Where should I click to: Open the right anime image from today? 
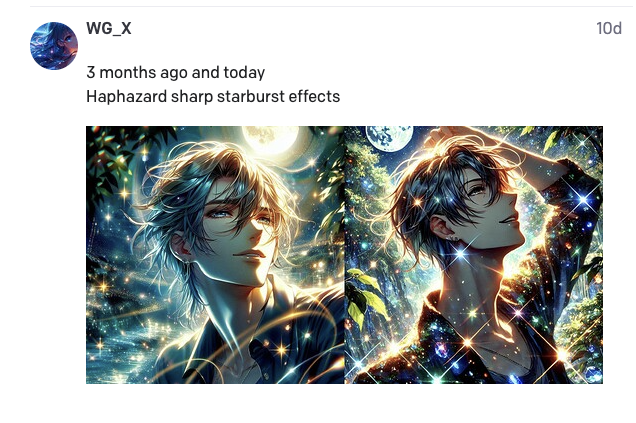(x=474, y=255)
